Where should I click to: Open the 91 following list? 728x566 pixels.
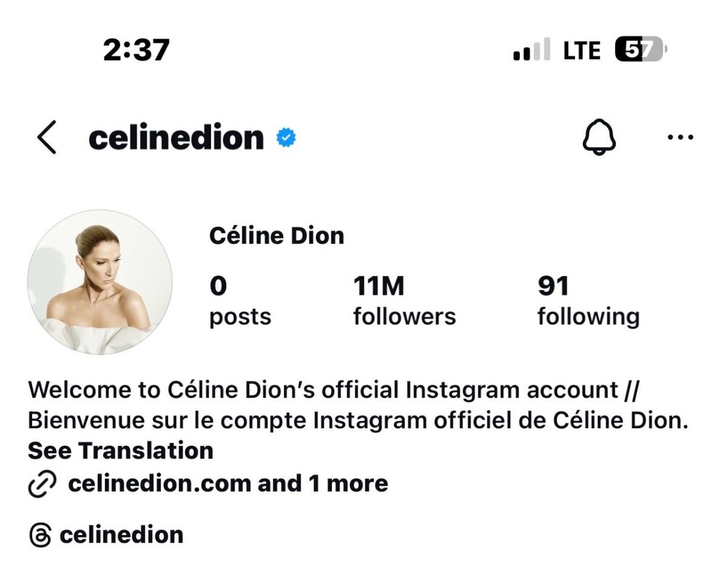tap(587, 301)
